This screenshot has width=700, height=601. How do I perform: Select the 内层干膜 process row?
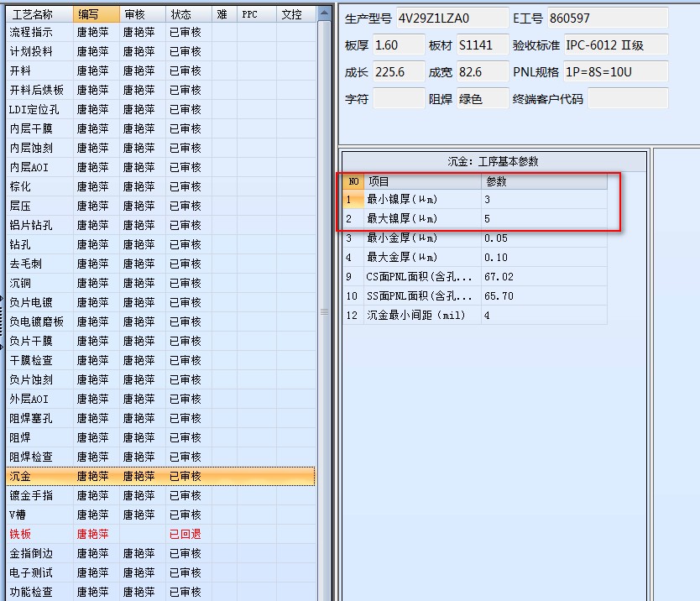click(161, 128)
